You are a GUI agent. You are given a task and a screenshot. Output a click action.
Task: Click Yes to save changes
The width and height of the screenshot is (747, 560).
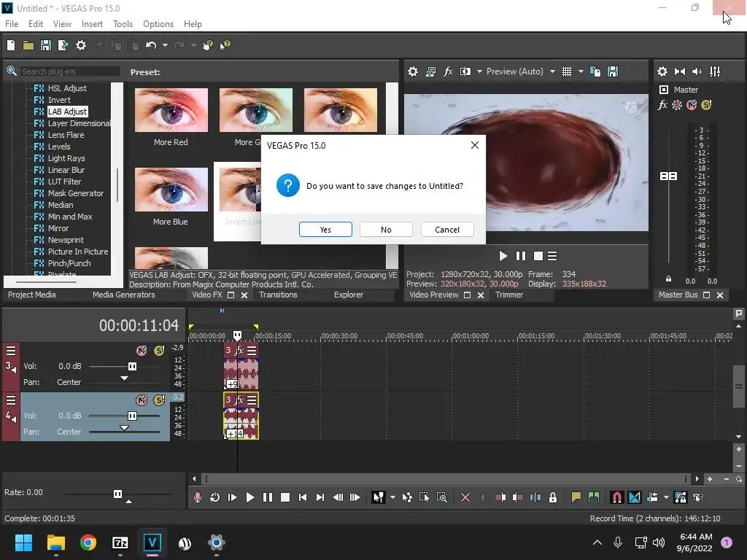coord(325,230)
